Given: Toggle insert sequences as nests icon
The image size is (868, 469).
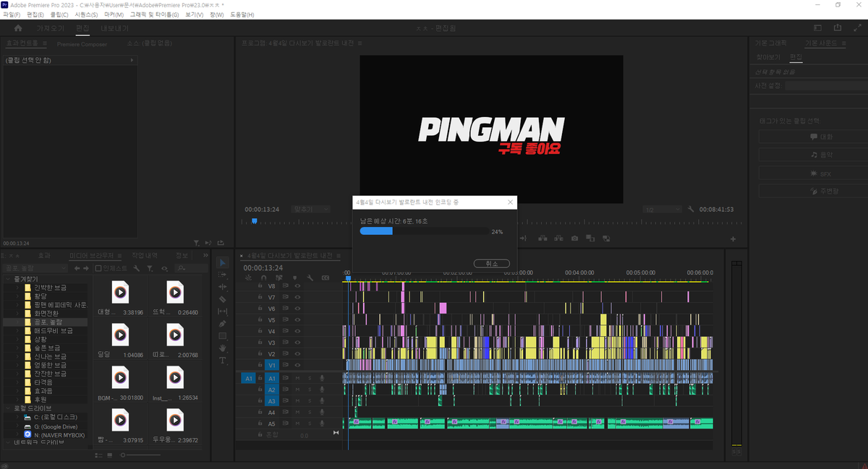Looking at the screenshot, I should pos(249,277).
